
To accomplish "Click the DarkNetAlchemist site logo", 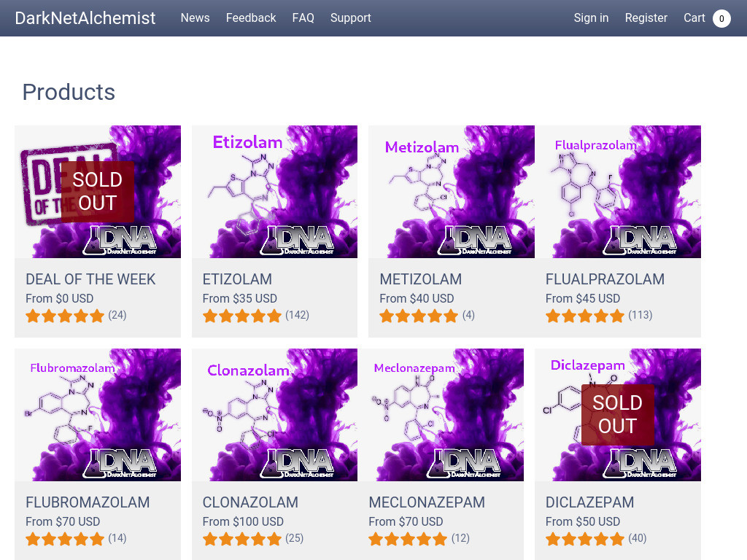I will [x=85, y=18].
